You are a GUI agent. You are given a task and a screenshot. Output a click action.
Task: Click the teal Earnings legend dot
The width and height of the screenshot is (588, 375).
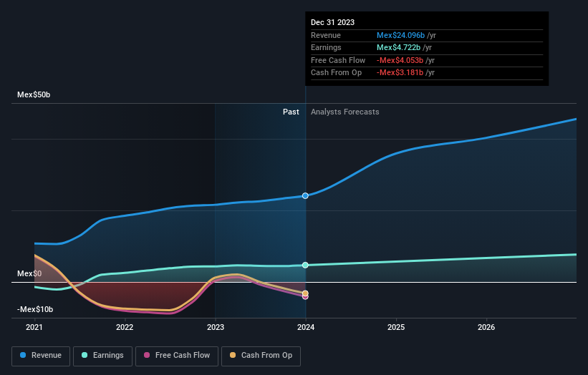(85, 355)
